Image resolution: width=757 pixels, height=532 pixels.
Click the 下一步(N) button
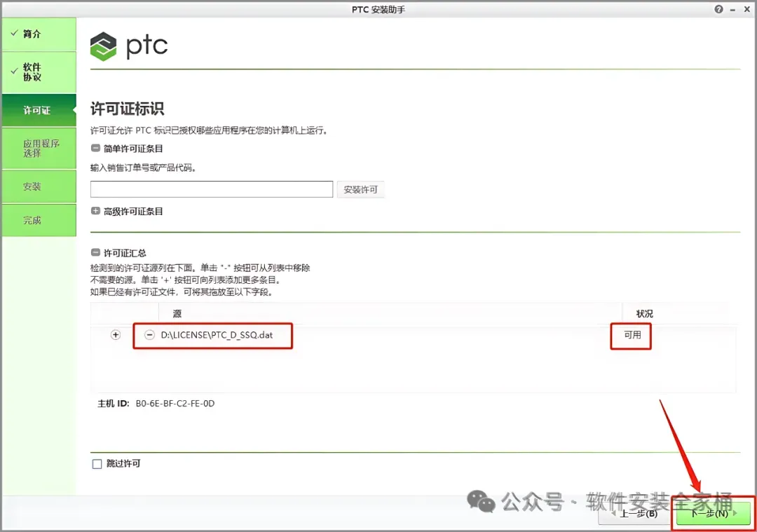(x=713, y=514)
